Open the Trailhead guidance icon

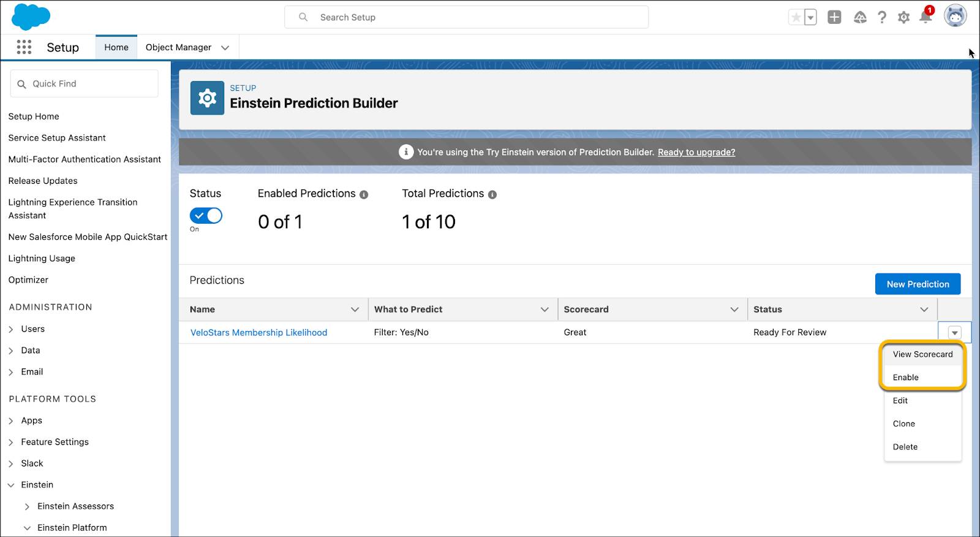860,17
